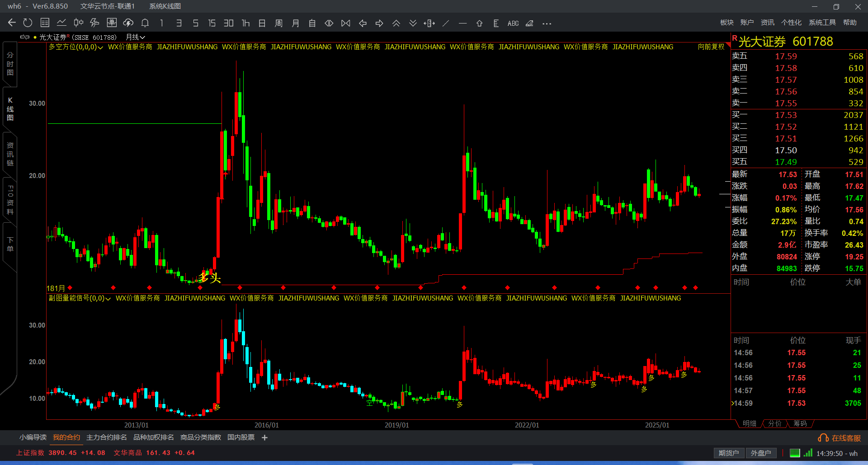868x465 pixels.
Task: Set the 1-hour (1h) period
Action: click(x=245, y=23)
